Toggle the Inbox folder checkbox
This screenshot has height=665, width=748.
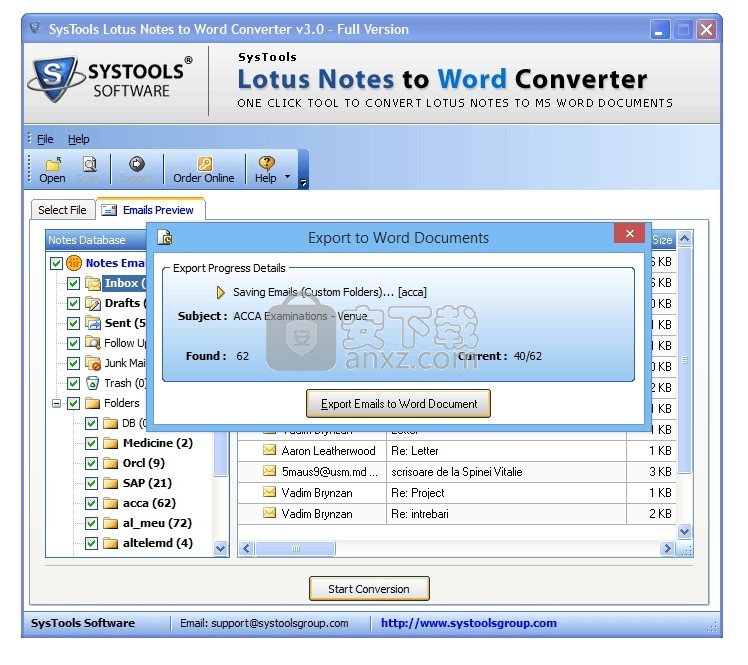[73, 283]
